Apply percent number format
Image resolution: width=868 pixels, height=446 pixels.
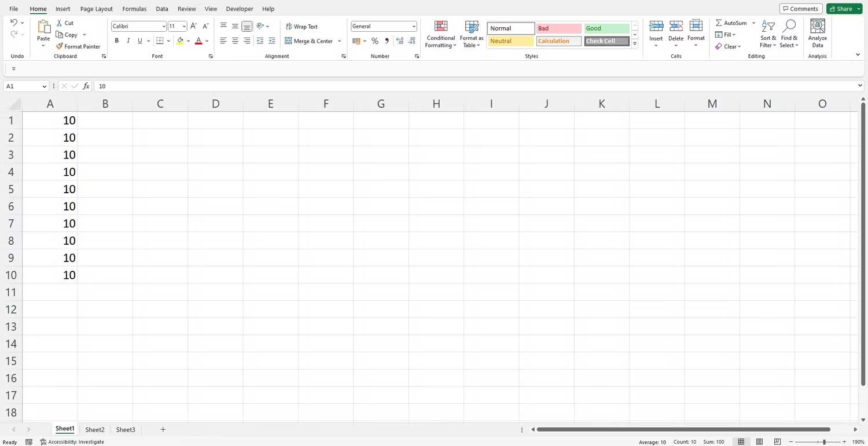coord(374,40)
